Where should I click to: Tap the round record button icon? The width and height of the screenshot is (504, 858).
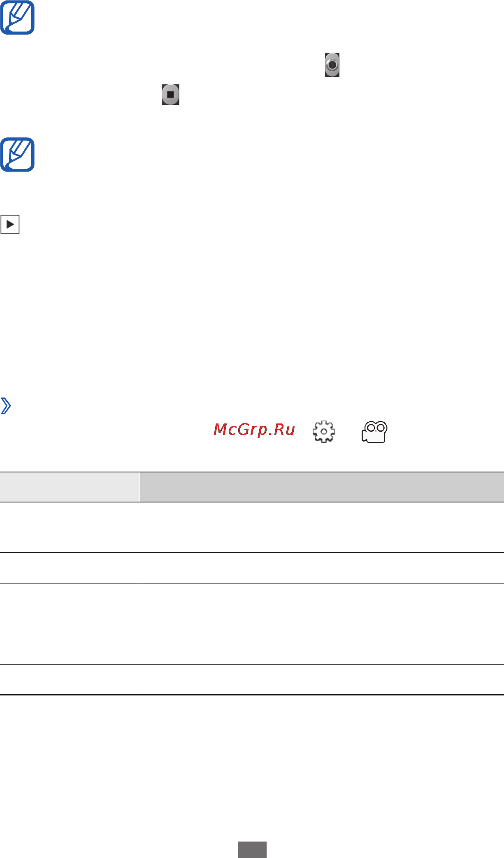[332, 65]
